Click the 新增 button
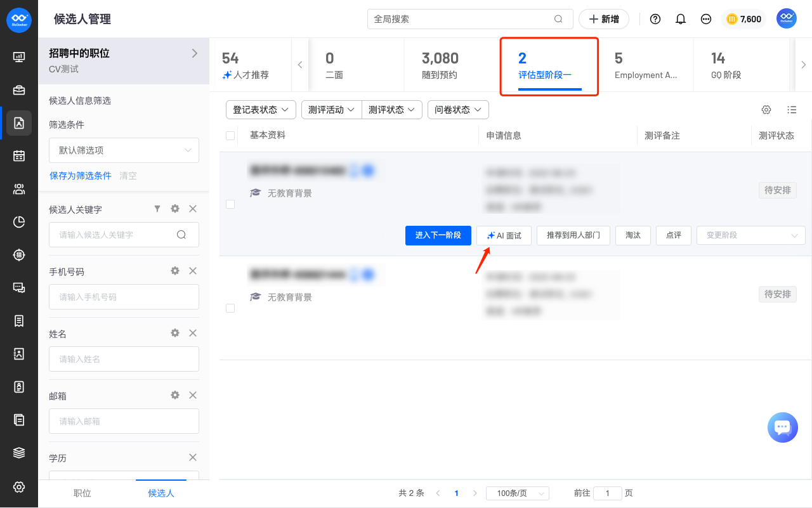Screen dimensions: 812x508 tap(604, 19)
